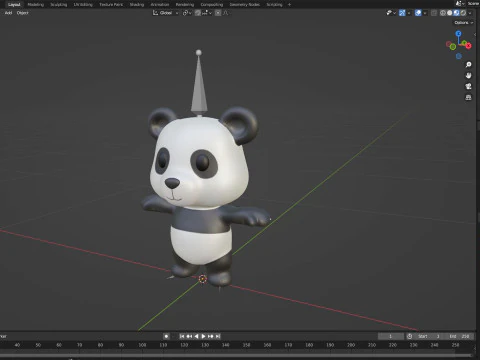Switch to the Compositing workspace
Image resolution: width=480 pixels, height=360 pixels.
click(x=212, y=4)
